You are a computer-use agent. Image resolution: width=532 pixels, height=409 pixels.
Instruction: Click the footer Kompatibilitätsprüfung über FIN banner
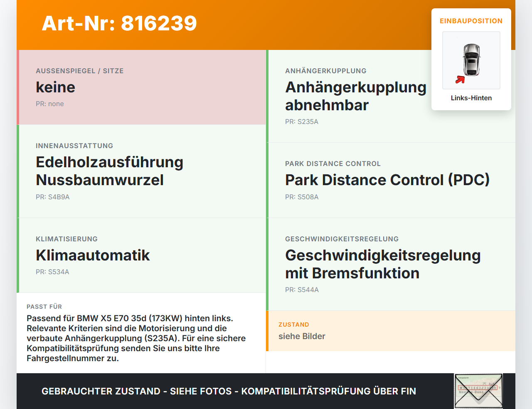click(229, 391)
